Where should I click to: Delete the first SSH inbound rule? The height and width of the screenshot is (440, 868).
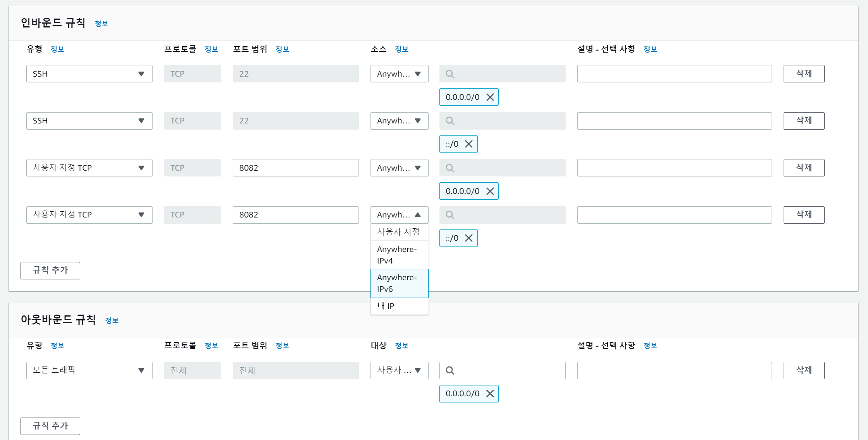[x=804, y=74]
